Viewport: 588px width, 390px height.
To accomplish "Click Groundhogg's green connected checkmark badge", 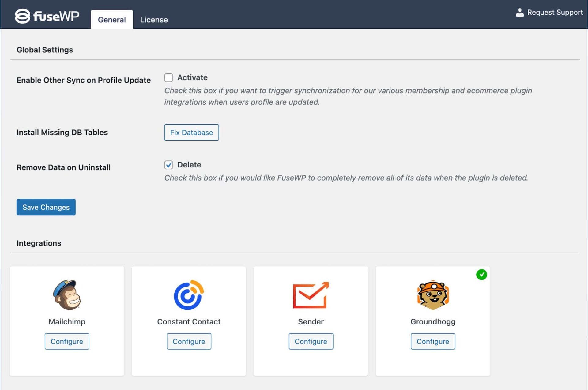I will click(481, 275).
